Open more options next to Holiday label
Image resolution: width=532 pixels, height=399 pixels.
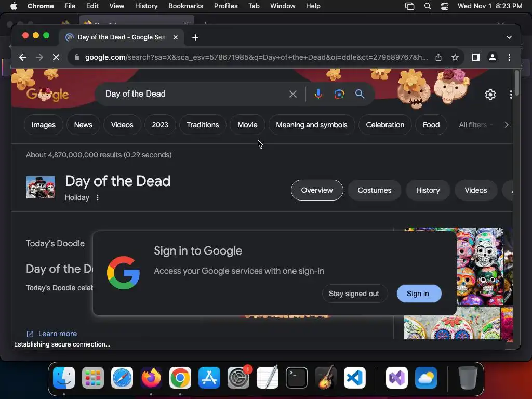click(98, 197)
